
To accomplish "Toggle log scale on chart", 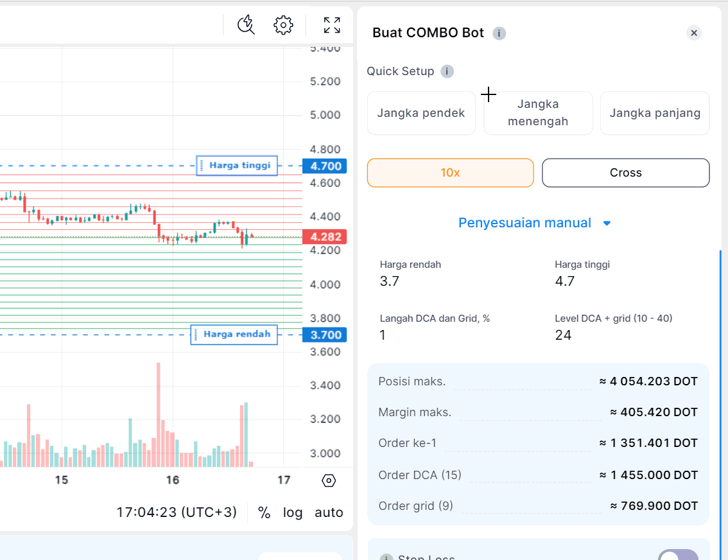I will pos(293,512).
